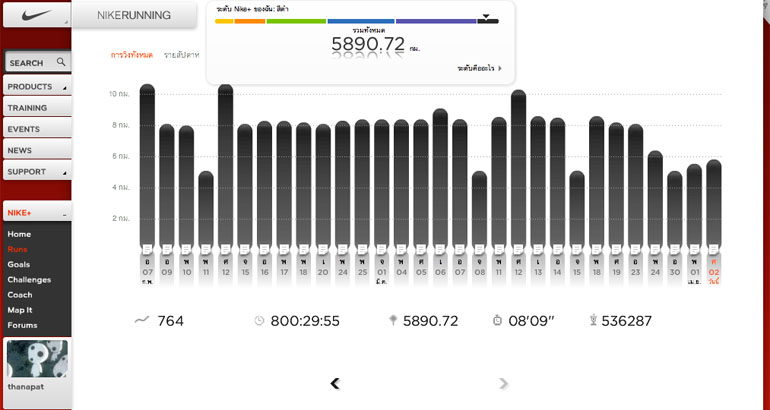
Task: Click the clock icon beside 800:29:55
Action: pos(259,321)
